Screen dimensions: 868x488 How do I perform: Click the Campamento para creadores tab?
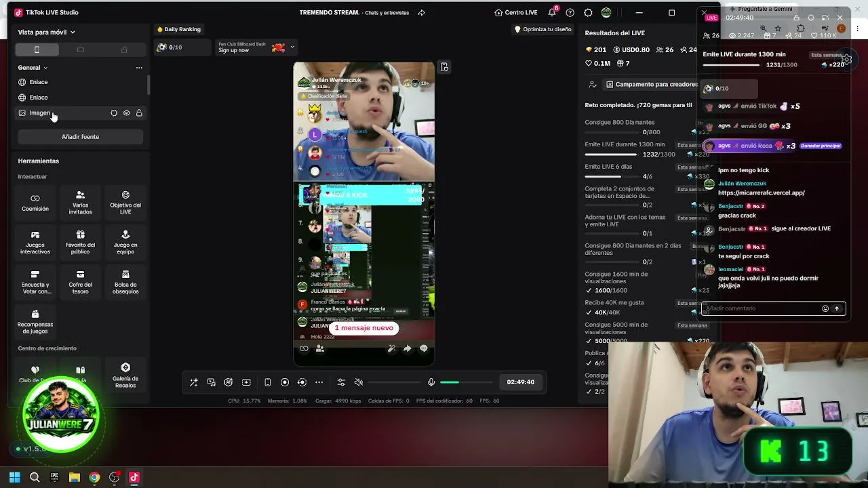coord(652,85)
